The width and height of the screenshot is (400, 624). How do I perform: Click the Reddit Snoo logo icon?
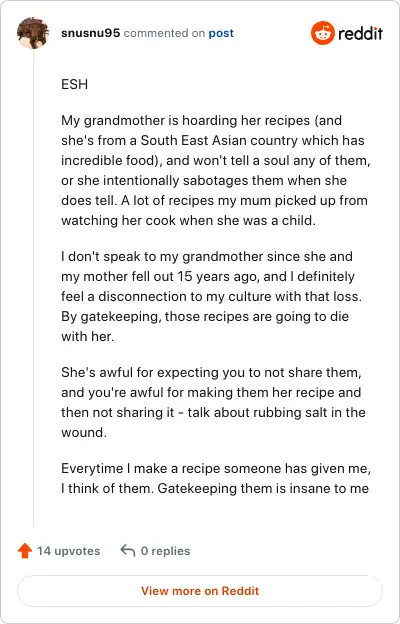tap(322, 33)
